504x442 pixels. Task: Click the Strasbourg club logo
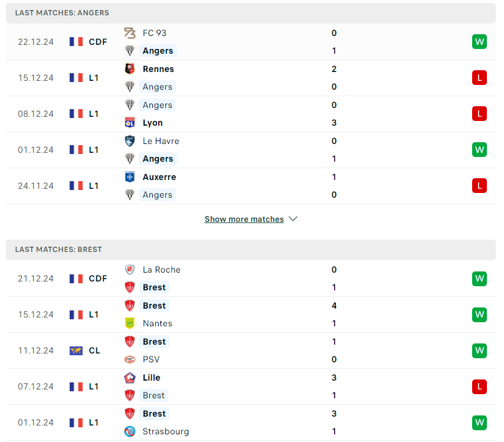click(129, 431)
